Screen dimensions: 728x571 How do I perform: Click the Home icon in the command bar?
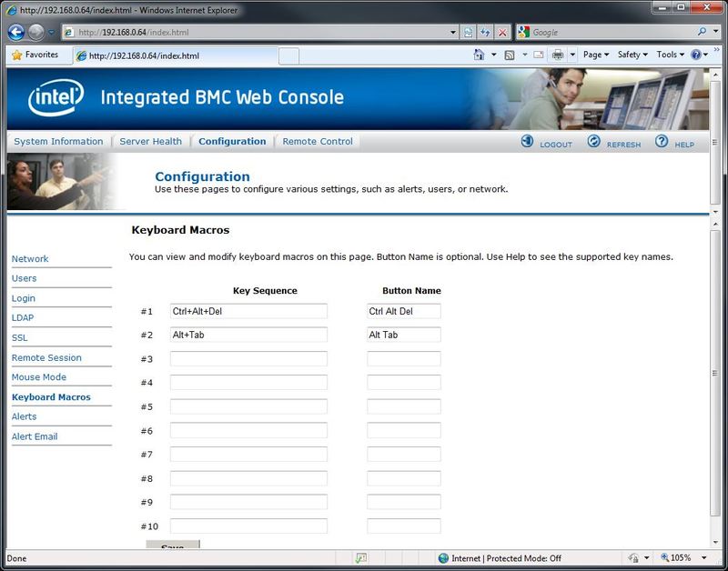tap(479, 55)
